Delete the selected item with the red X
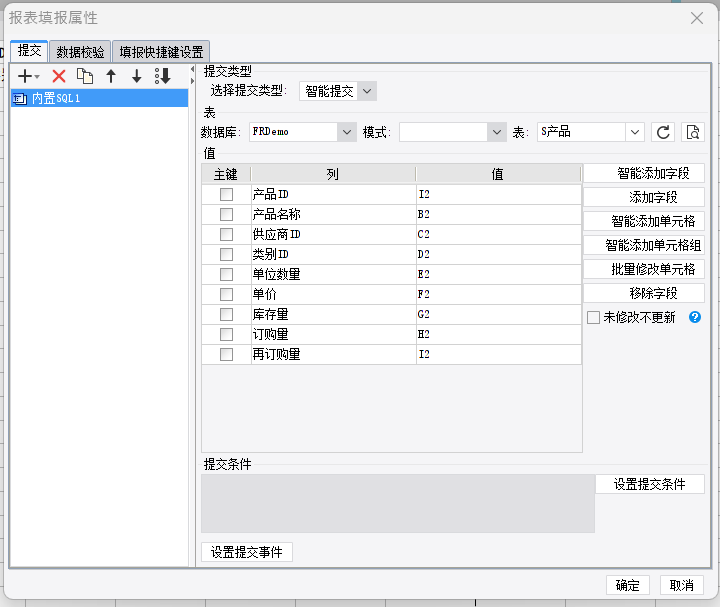The image size is (720, 607). coord(59,76)
